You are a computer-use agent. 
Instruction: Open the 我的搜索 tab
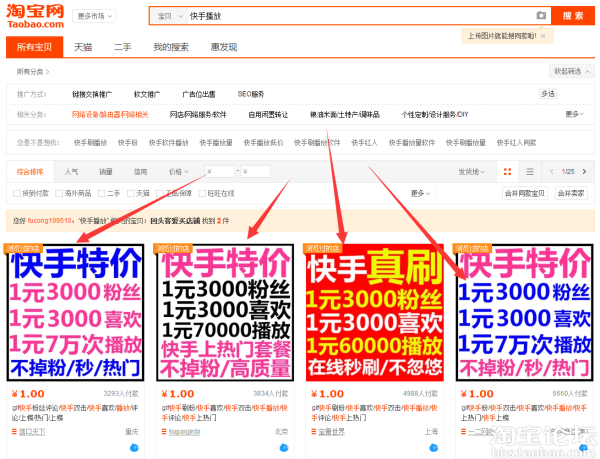pos(171,47)
